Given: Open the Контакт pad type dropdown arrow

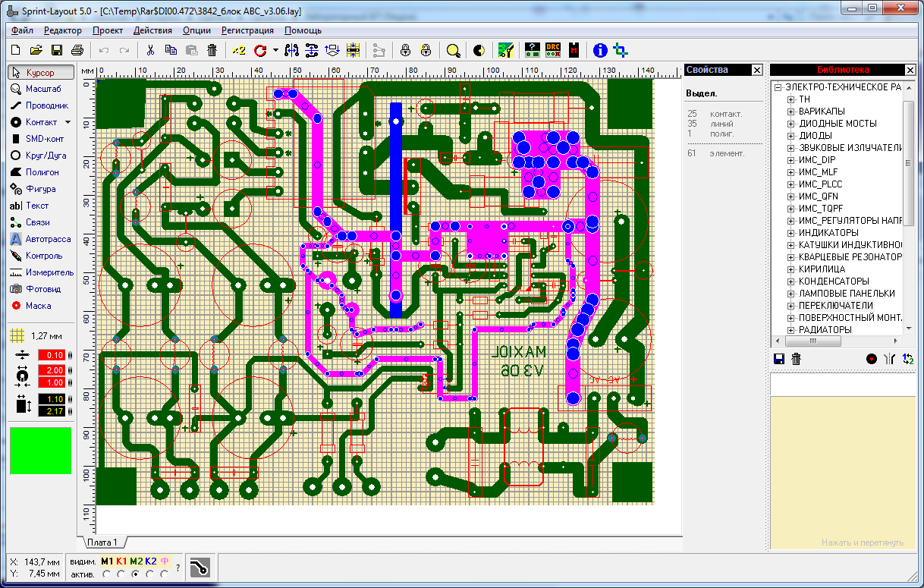Looking at the screenshot, I should tap(68, 122).
